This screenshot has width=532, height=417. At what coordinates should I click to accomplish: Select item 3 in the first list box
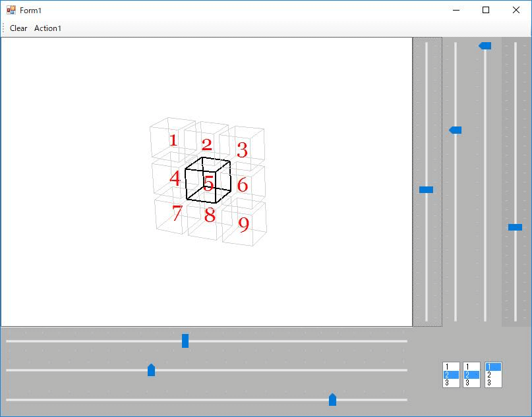tap(451, 383)
